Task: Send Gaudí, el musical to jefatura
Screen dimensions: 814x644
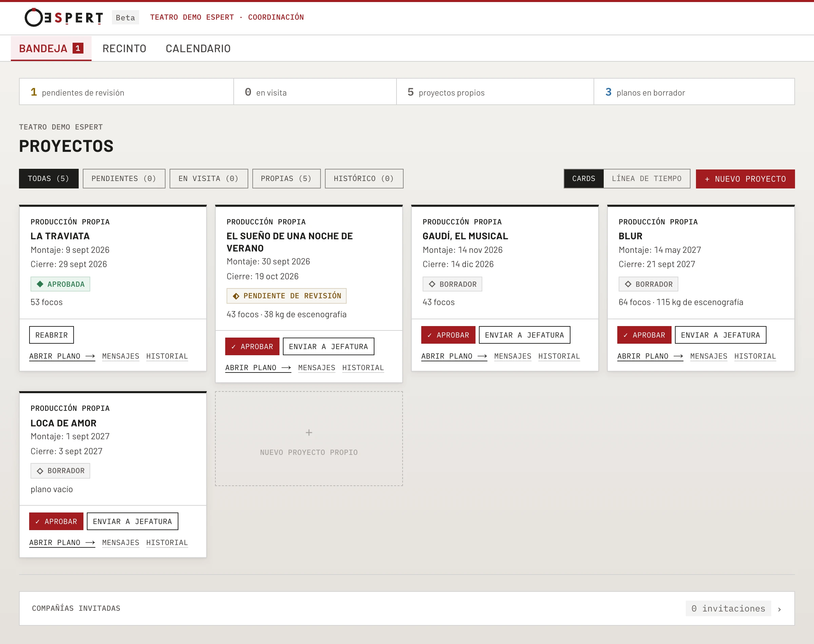Action: (x=524, y=335)
